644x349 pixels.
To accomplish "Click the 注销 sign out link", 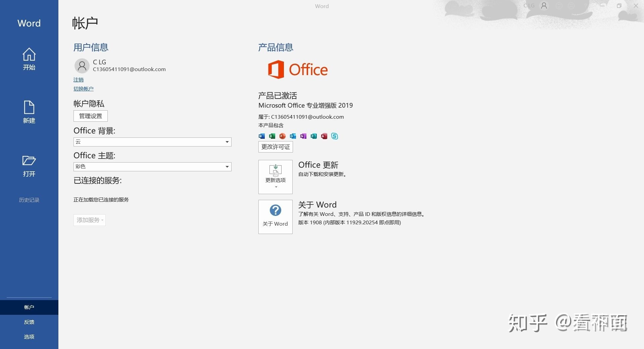I will 79,80.
